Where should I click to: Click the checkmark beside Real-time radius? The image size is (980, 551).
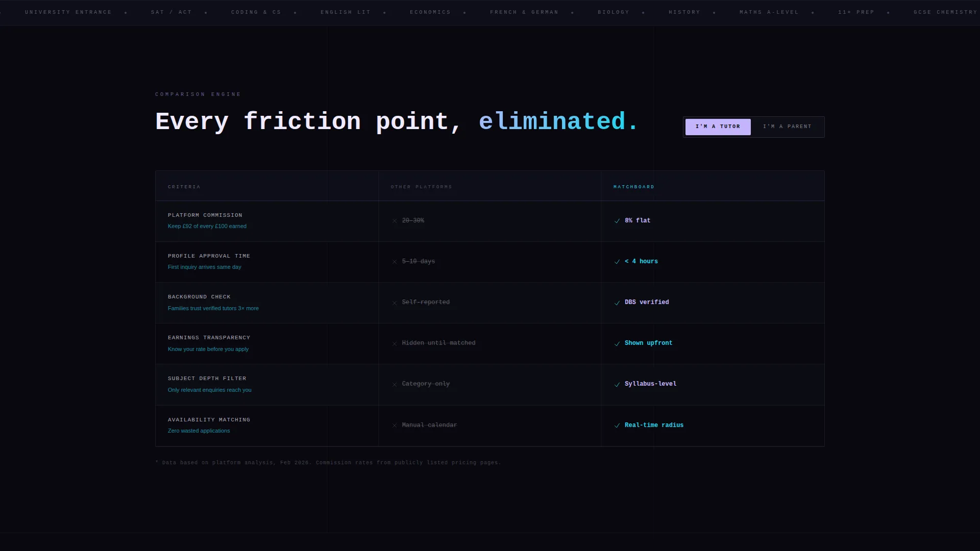pyautogui.click(x=617, y=425)
